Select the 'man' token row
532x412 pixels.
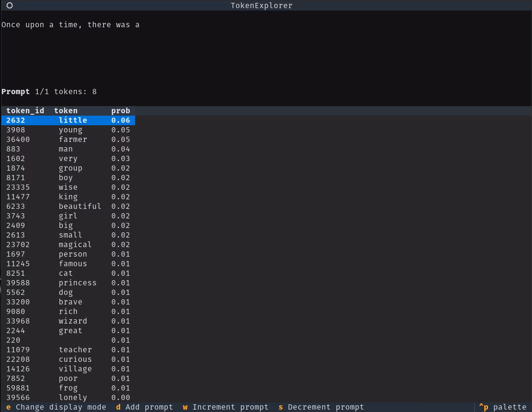point(68,149)
